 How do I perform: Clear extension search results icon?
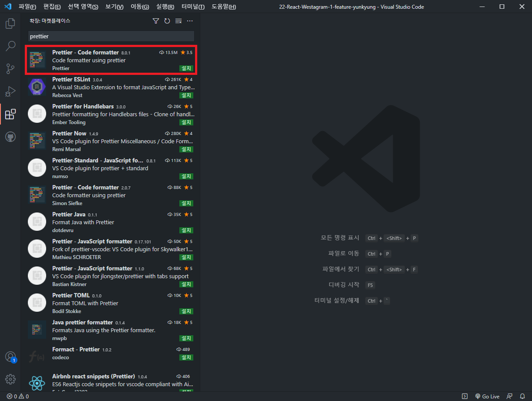(x=178, y=21)
